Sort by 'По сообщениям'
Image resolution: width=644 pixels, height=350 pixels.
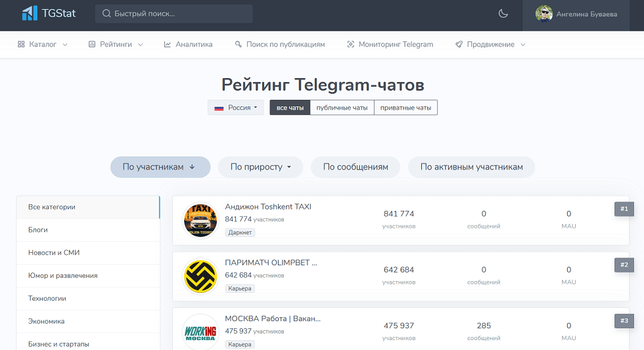point(356,167)
